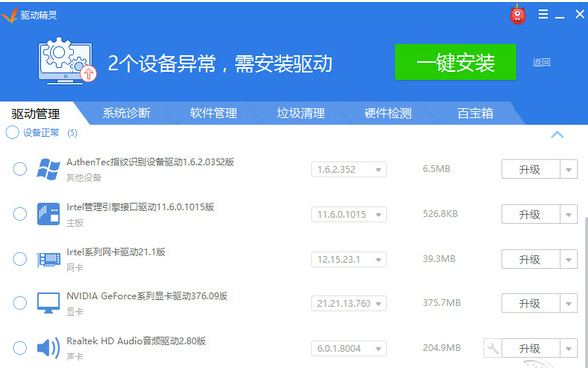Open version dropdown showing 11.6.0.1015
Screen dimensions: 588x368
(349, 214)
